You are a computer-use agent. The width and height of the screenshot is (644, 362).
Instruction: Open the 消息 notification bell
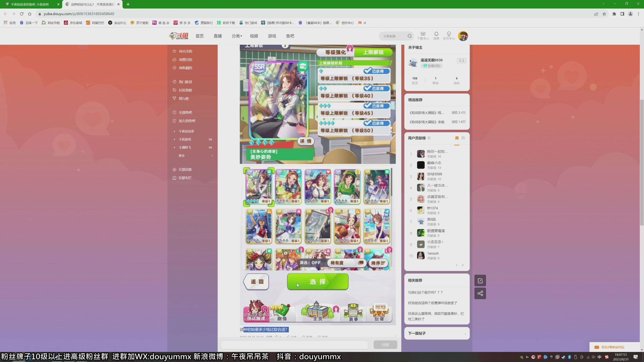click(436, 36)
